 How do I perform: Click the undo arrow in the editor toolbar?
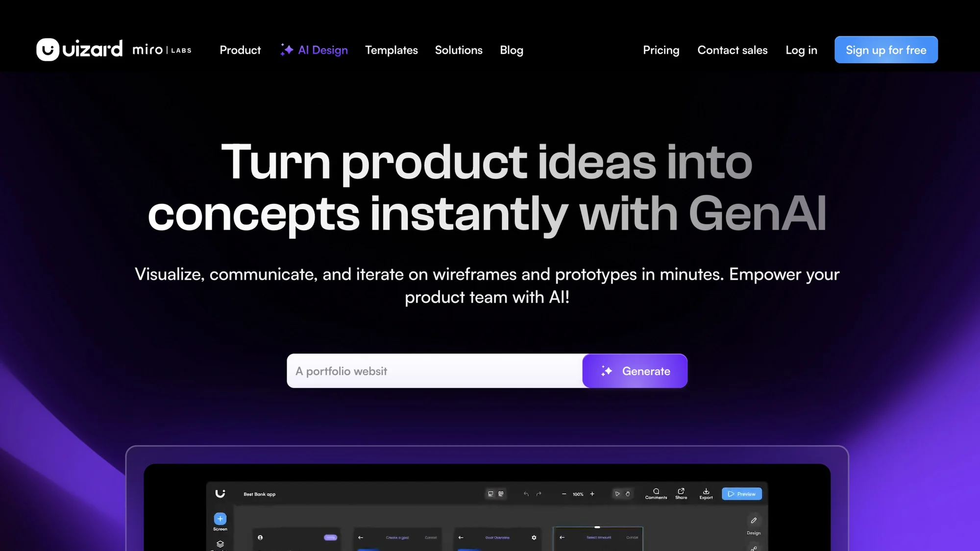point(526,494)
